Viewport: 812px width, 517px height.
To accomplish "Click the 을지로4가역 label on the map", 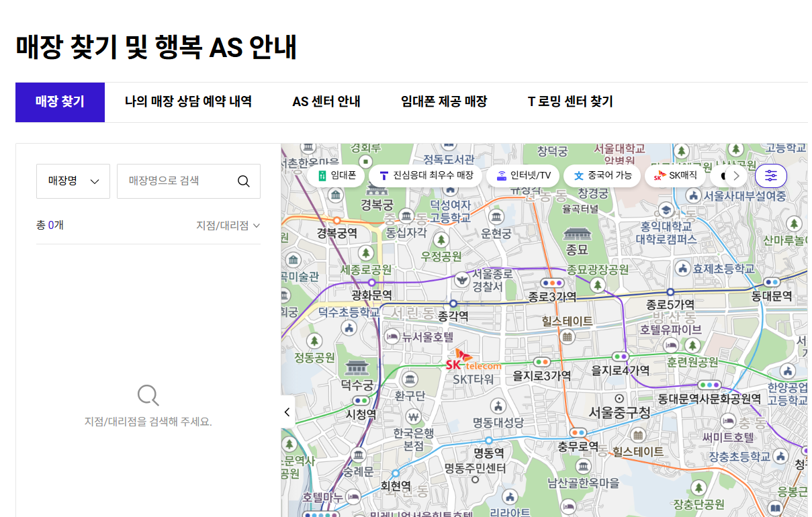I will tap(620, 371).
